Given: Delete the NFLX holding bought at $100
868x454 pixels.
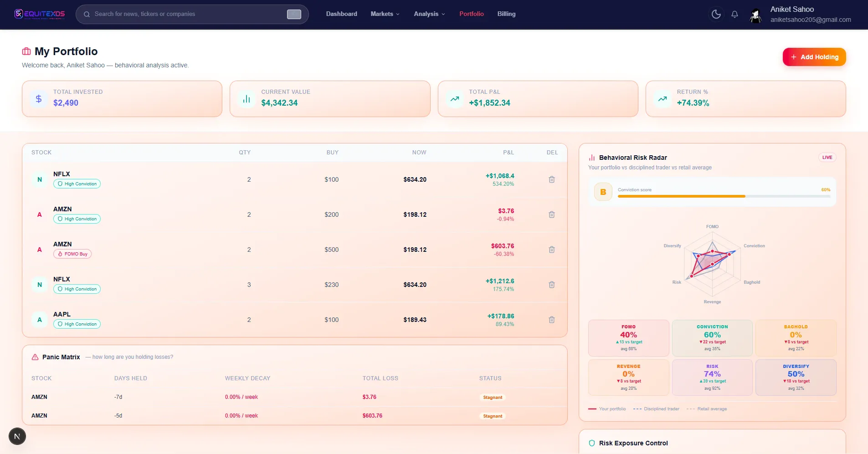Looking at the screenshot, I should [x=552, y=179].
